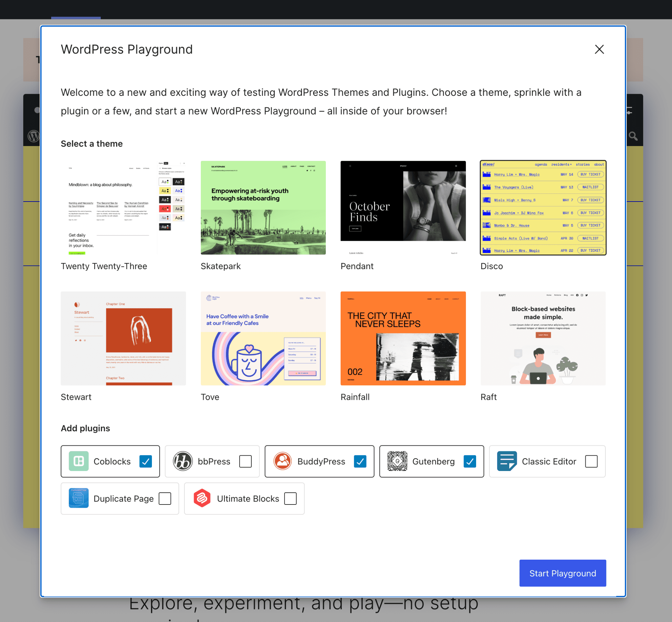Click the BuddyPress plugin icon
This screenshot has width=672, height=622.
282,461
